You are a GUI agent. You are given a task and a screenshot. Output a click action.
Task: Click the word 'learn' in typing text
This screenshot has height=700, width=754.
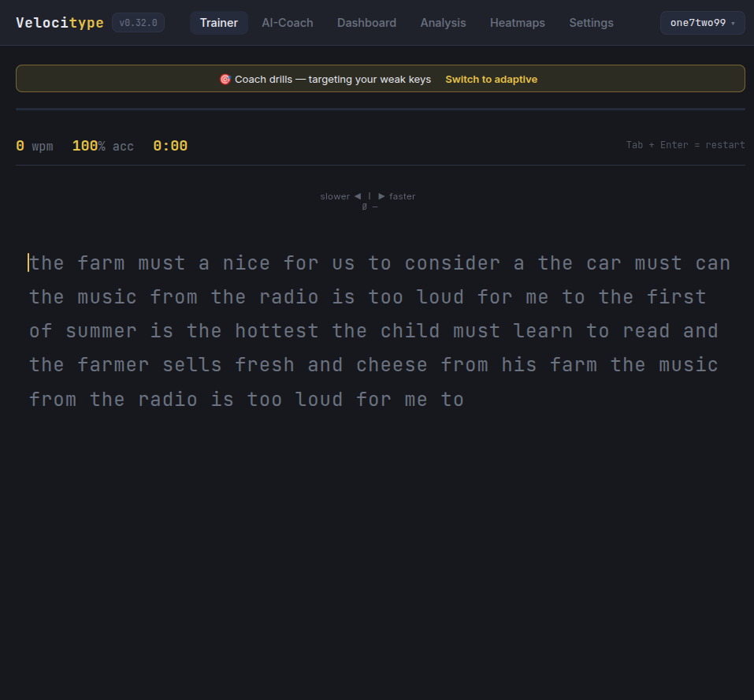tap(543, 331)
